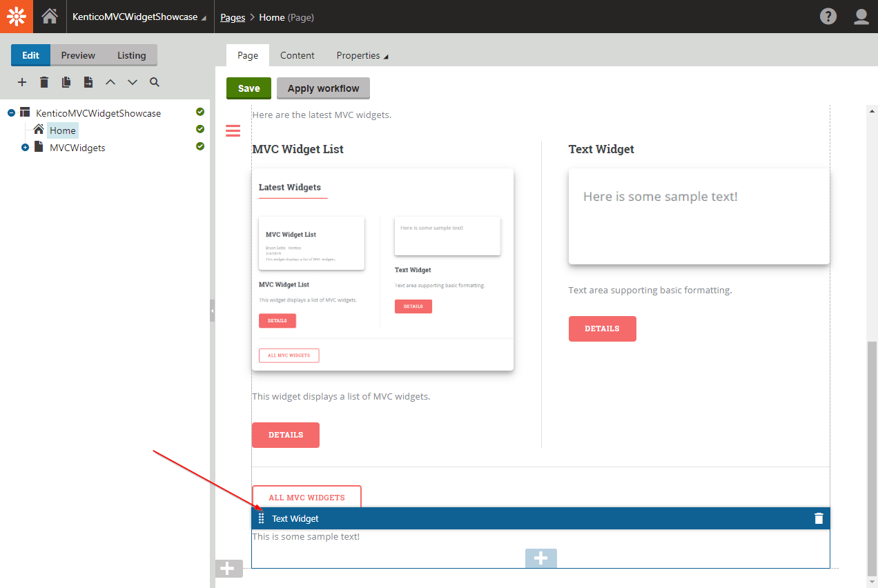Click the delete trash icon in tree toolbar
878x588 pixels.
44,82
